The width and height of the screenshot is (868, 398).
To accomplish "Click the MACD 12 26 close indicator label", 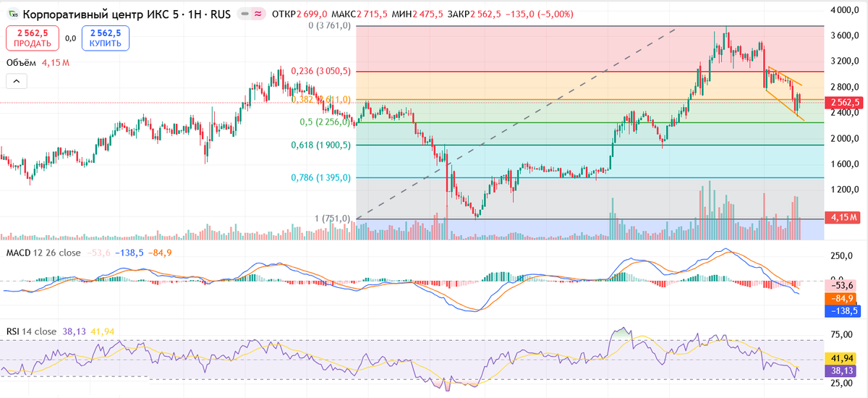I will (43, 253).
